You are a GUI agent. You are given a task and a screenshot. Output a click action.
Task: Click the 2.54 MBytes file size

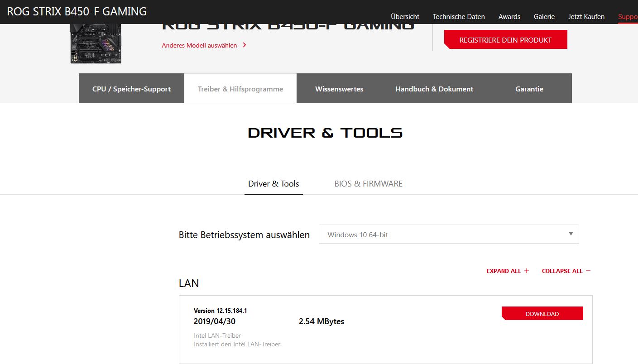coord(321,321)
